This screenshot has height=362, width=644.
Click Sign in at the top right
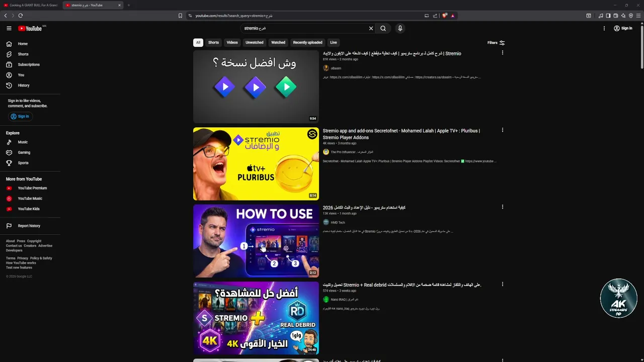(623, 28)
